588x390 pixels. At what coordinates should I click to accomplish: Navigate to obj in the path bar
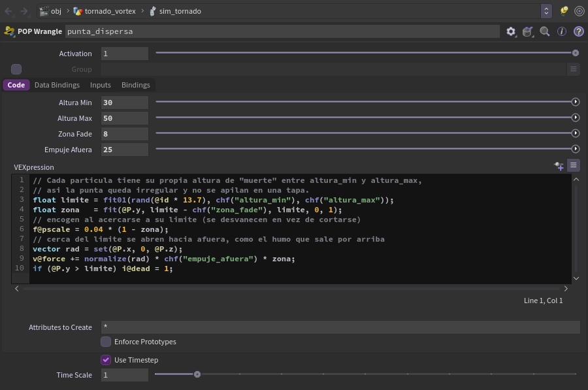[56, 11]
